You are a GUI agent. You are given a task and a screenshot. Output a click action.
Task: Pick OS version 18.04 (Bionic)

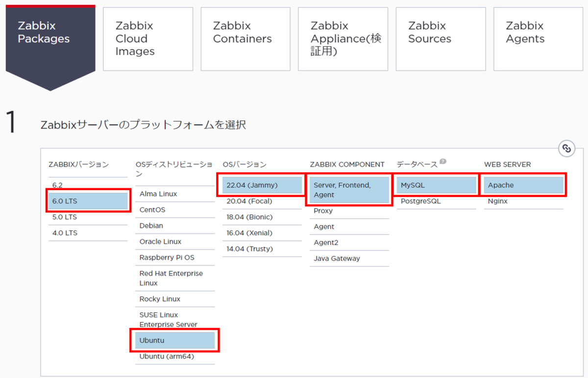click(262, 217)
